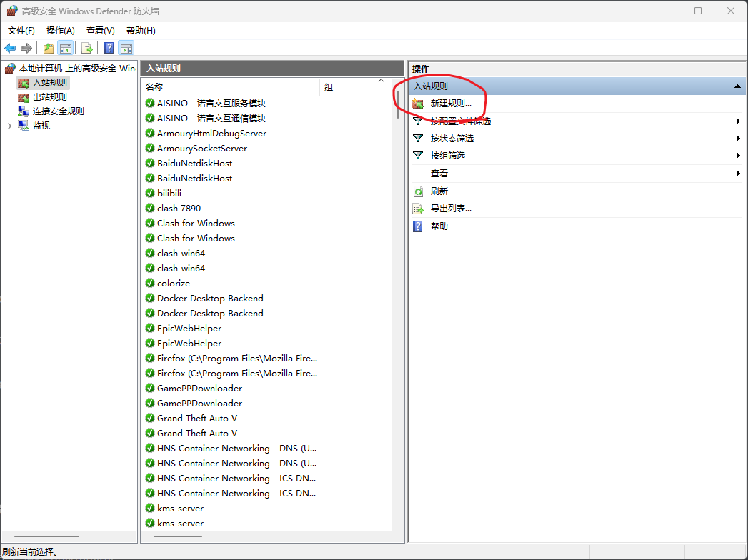Screen dimensions: 748x560
Task: Click the 监视 tree icon
Action: click(24, 126)
